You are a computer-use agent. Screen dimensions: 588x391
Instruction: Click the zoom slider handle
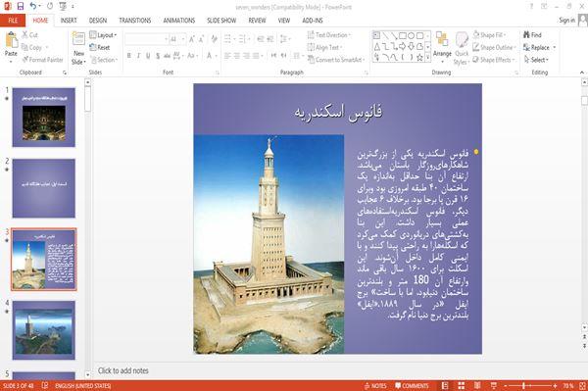pos(523,386)
